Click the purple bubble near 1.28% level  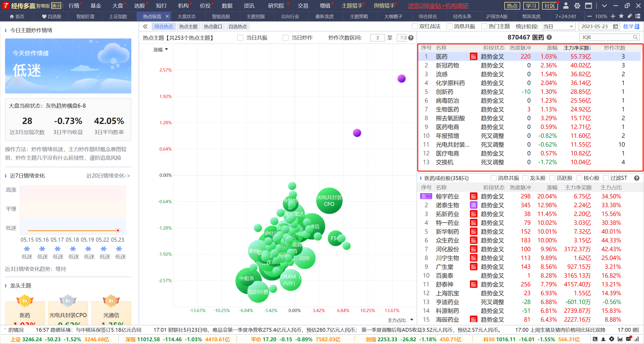click(357, 133)
